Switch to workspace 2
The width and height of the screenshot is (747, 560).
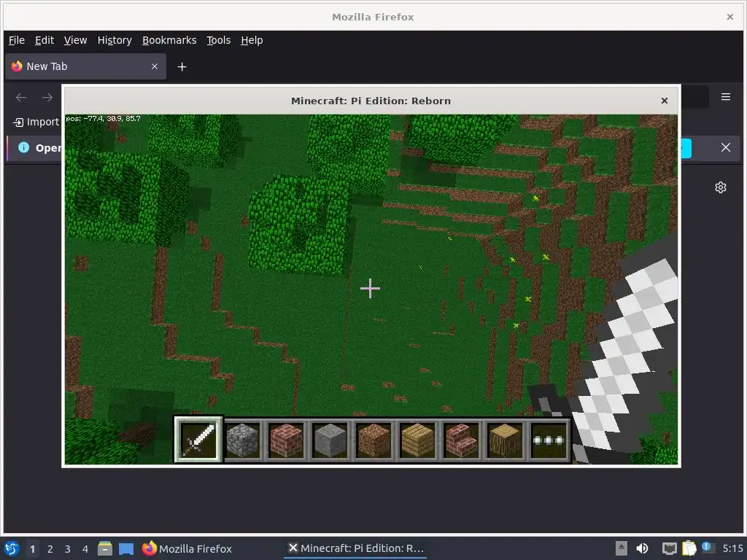coord(50,549)
